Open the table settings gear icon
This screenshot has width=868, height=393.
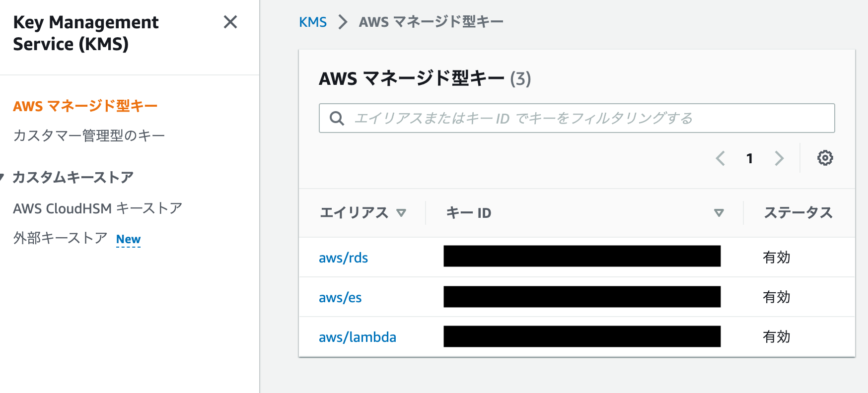825,158
